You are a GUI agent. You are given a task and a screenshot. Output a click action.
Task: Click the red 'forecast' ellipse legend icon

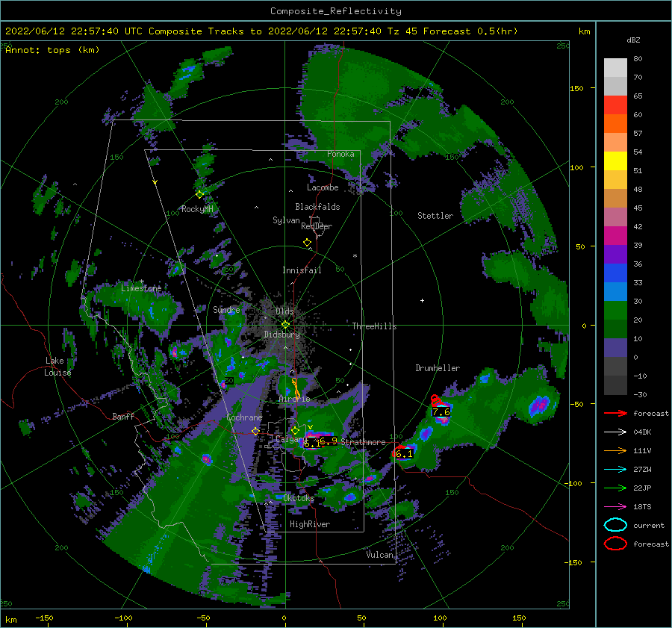coord(615,544)
